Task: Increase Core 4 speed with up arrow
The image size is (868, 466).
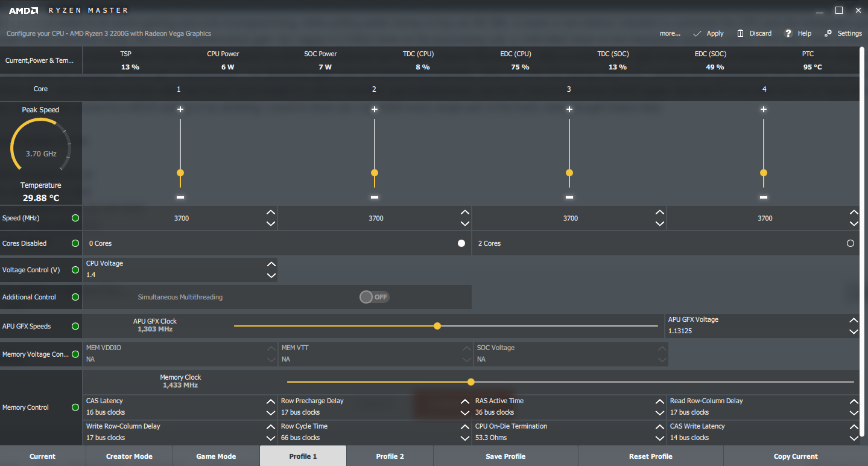Action: click(x=854, y=212)
